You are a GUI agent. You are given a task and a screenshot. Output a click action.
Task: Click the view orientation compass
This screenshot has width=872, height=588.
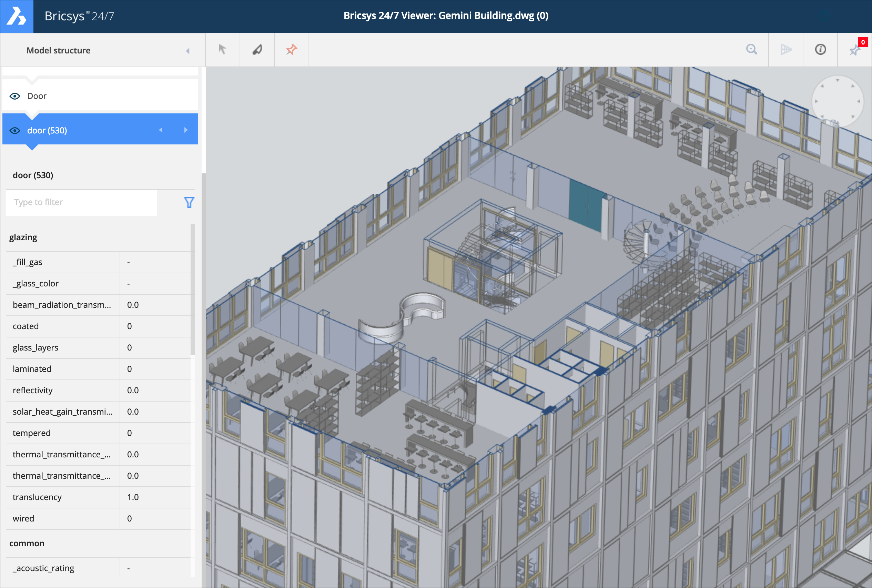coord(837,101)
